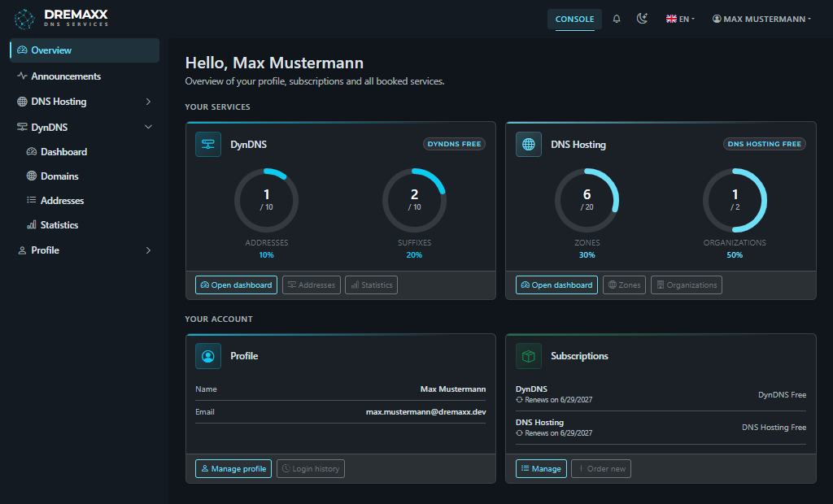Click the DNS Hosting globe icon in sidebar

[22, 102]
